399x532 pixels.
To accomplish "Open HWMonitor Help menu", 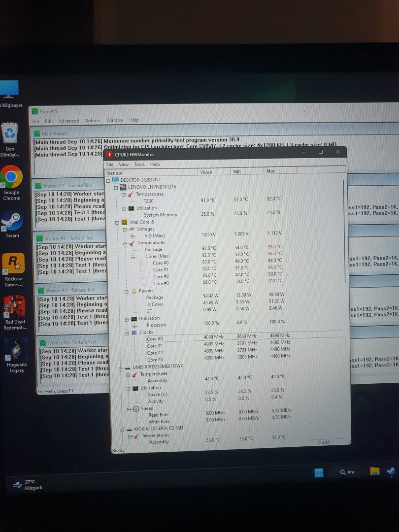I will click(155, 164).
